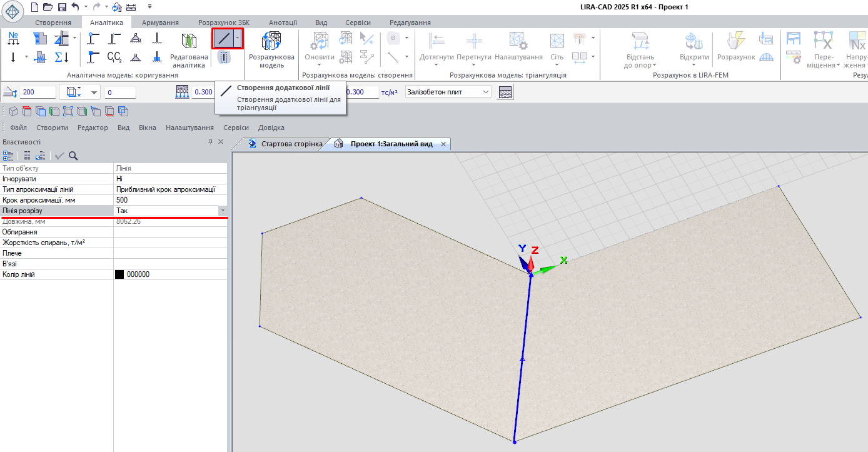Open the Редактор menu
The height and width of the screenshot is (452, 868).
pos(93,128)
